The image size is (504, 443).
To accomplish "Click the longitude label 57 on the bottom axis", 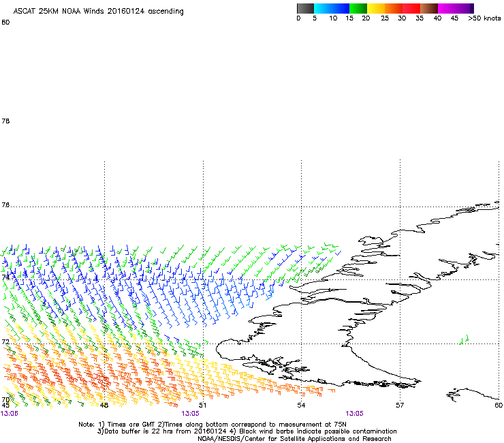I will point(400,405).
